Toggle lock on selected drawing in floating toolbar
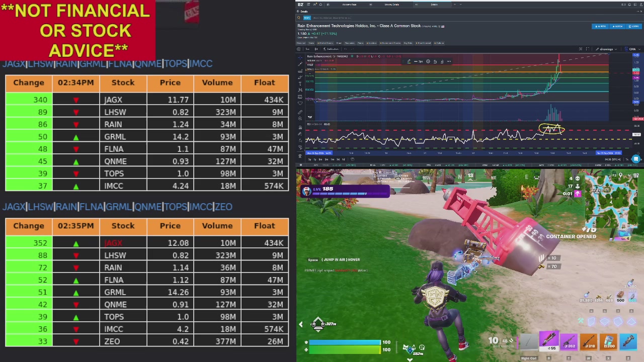The height and width of the screenshot is (362, 644). point(435,61)
